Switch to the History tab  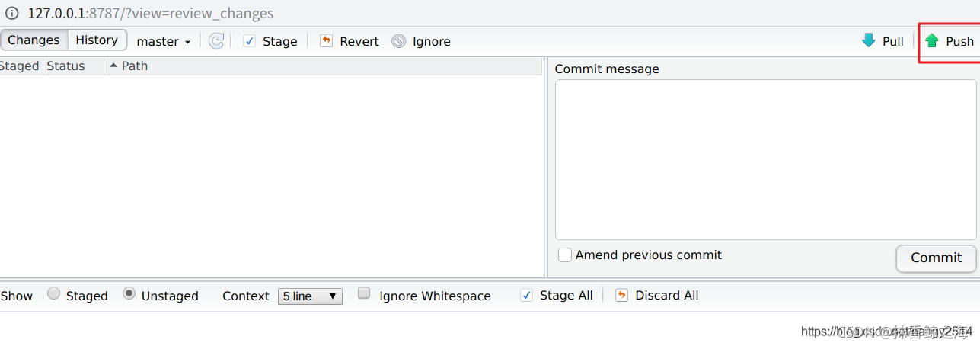(97, 40)
